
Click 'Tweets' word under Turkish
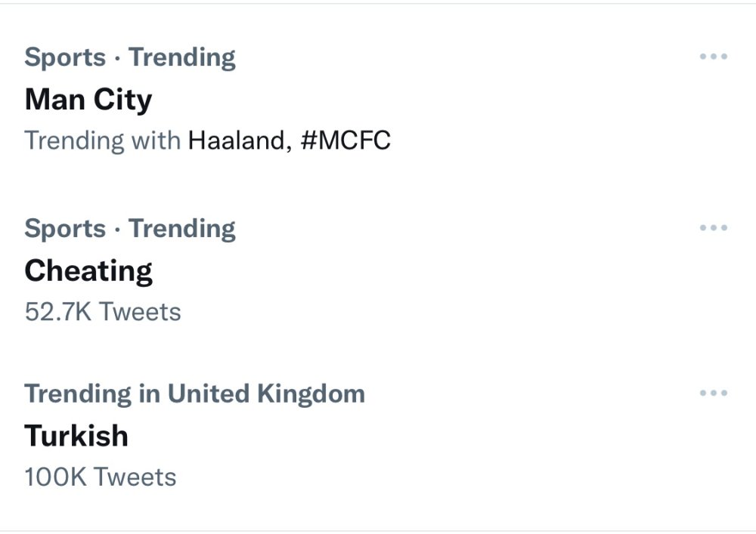[135, 477]
